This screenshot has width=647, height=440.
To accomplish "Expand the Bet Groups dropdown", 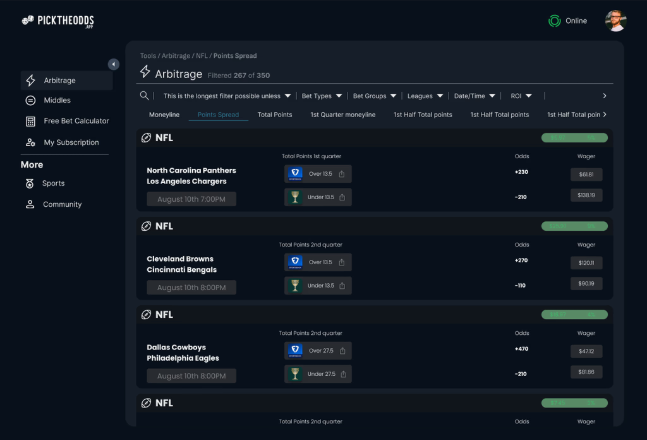I will (374, 96).
